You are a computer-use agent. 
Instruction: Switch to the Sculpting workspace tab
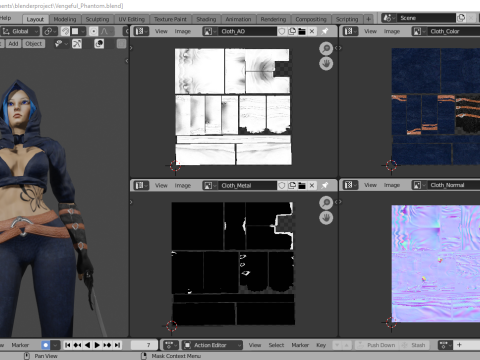[x=97, y=19]
